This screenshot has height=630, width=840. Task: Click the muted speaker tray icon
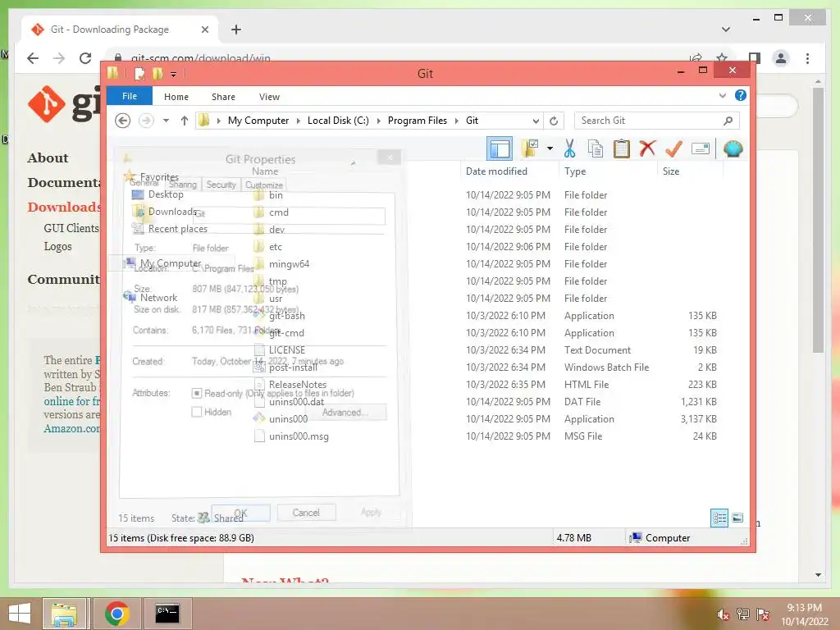(x=724, y=614)
